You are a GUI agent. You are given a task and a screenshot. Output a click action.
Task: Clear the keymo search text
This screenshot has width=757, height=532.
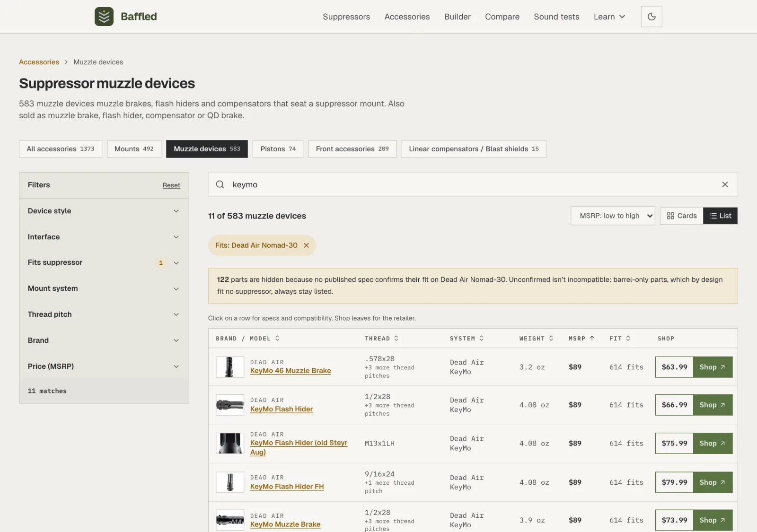pyautogui.click(x=725, y=184)
